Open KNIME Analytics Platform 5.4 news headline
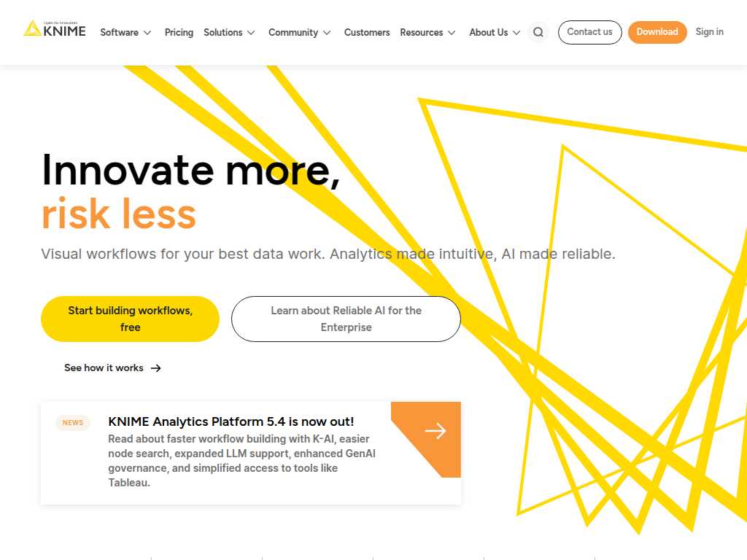Image resolution: width=747 pixels, height=560 pixels. click(x=231, y=421)
